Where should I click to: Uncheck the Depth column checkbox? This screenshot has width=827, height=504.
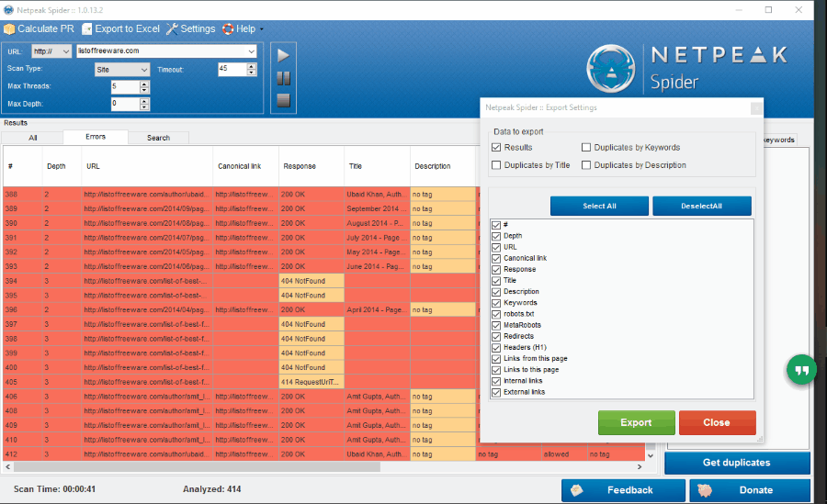(x=496, y=236)
